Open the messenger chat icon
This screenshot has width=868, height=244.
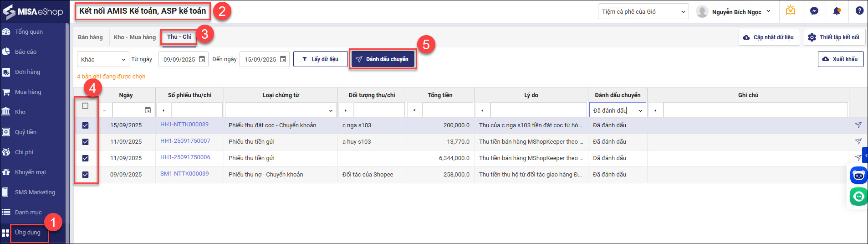point(814,11)
